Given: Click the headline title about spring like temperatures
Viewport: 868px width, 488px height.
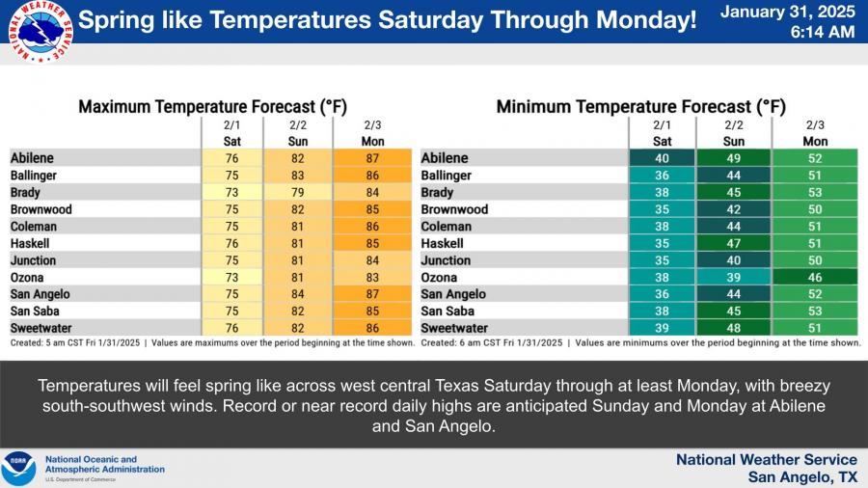Looking at the screenshot, I should point(386,20).
